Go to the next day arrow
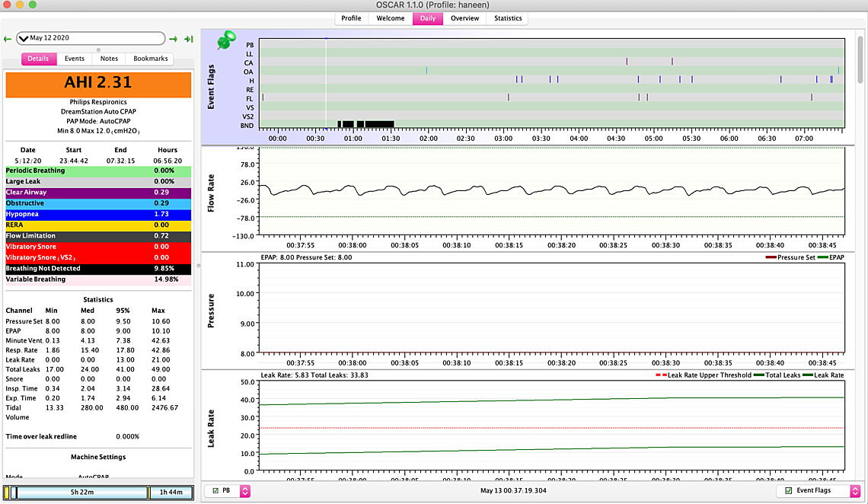Screen dimensions: 868x504 174,39
